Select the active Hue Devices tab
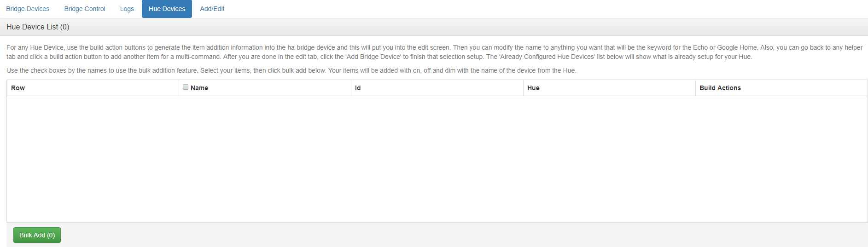 [x=167, y=9]
